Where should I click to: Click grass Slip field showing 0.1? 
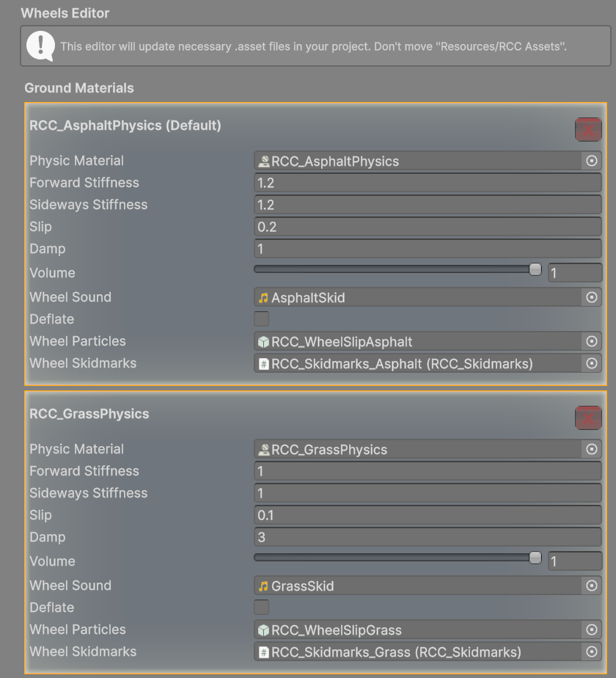click(x=428, y=515)
